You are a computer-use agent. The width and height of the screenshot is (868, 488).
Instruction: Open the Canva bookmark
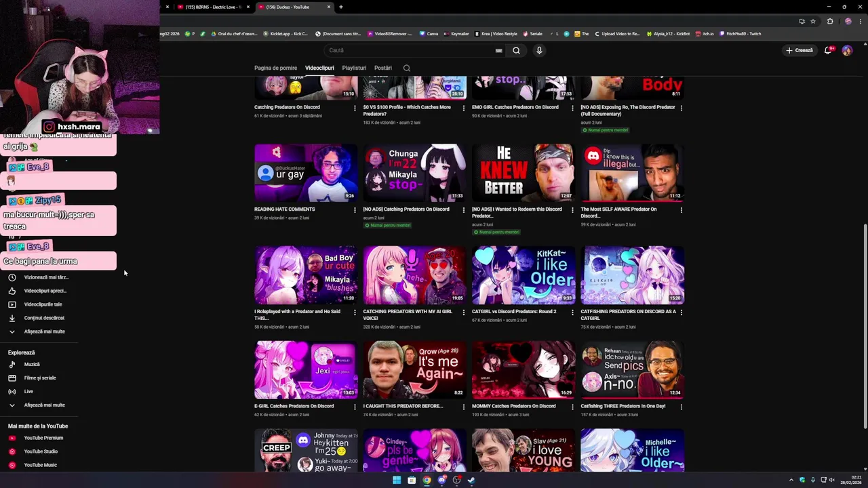click(429, 34)
